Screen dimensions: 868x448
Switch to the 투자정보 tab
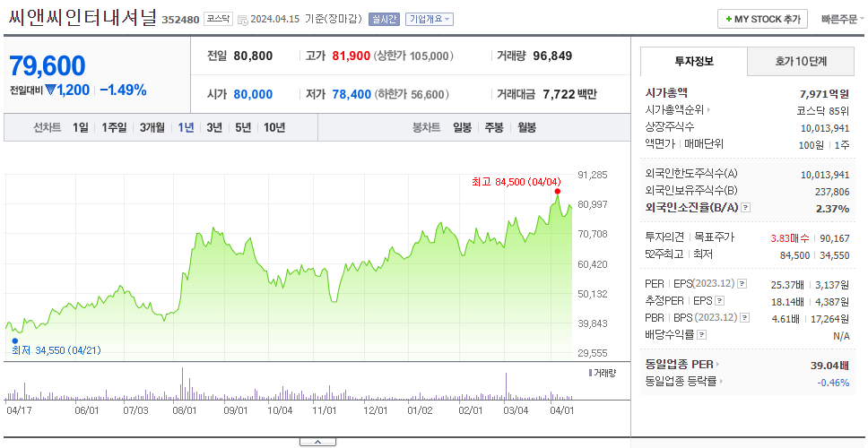pos(694,62)
